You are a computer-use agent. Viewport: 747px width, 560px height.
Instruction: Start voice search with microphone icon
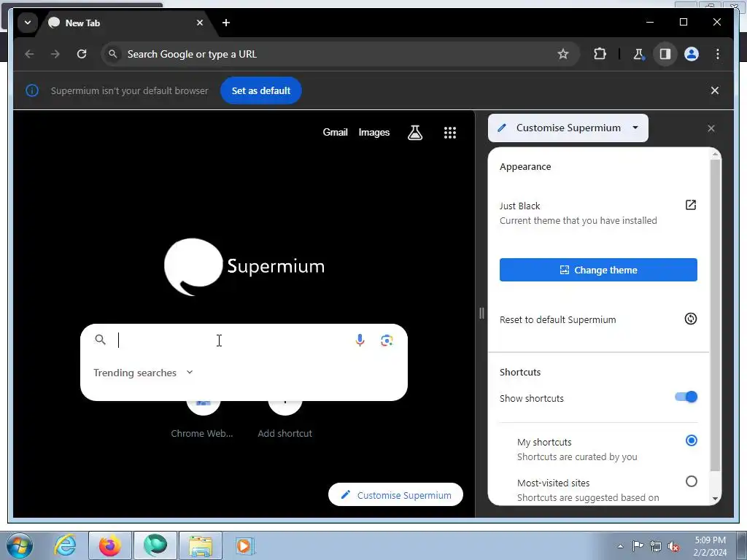[360, 340]
